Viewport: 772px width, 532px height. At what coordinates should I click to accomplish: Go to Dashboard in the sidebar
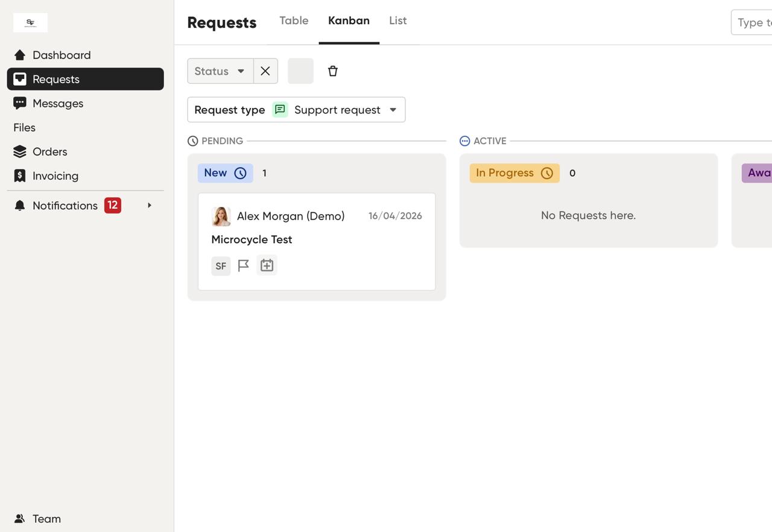(x=85, y=55)
